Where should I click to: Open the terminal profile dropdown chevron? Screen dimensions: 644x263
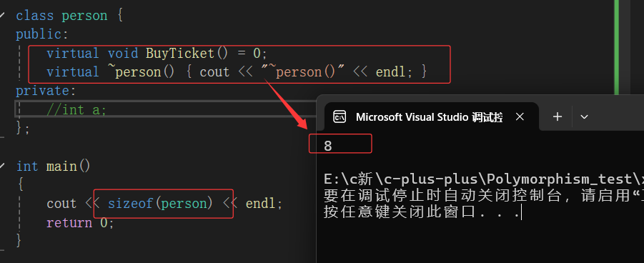[584, 117]
